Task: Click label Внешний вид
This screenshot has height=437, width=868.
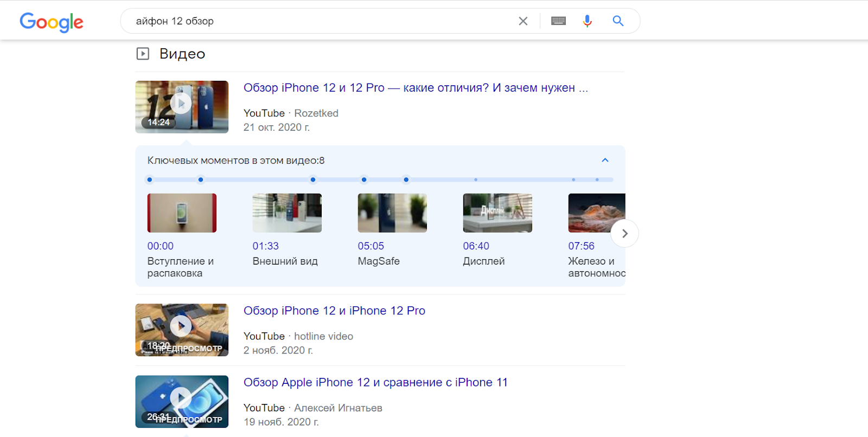Action: coord(285,261)
